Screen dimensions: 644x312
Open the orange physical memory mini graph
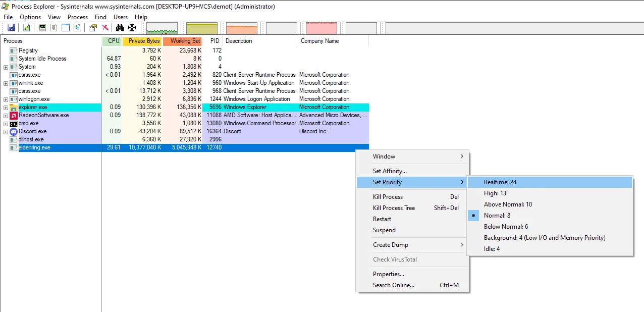point(242,28)
